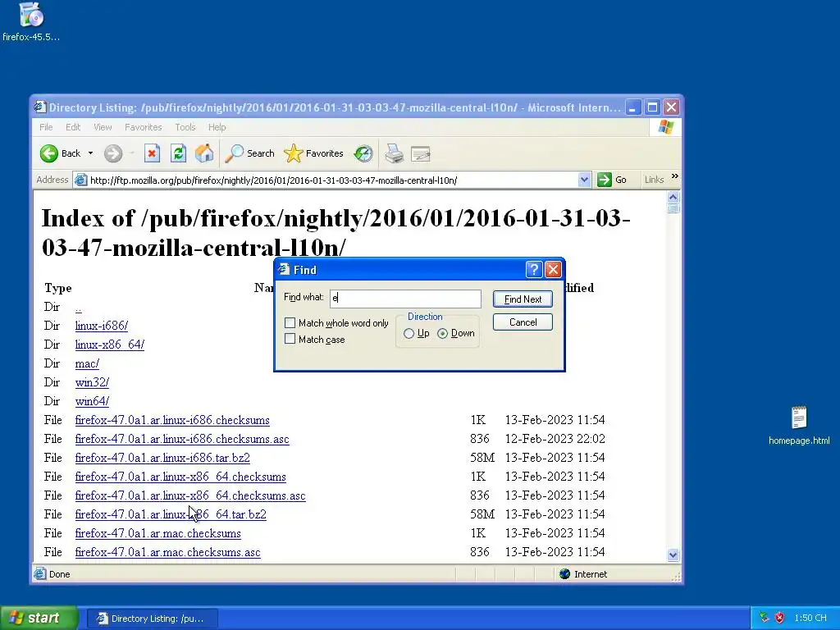Viewport: 840px width, 630px height.
Task: Go to the Home page icon
Action: coord(204,153)
